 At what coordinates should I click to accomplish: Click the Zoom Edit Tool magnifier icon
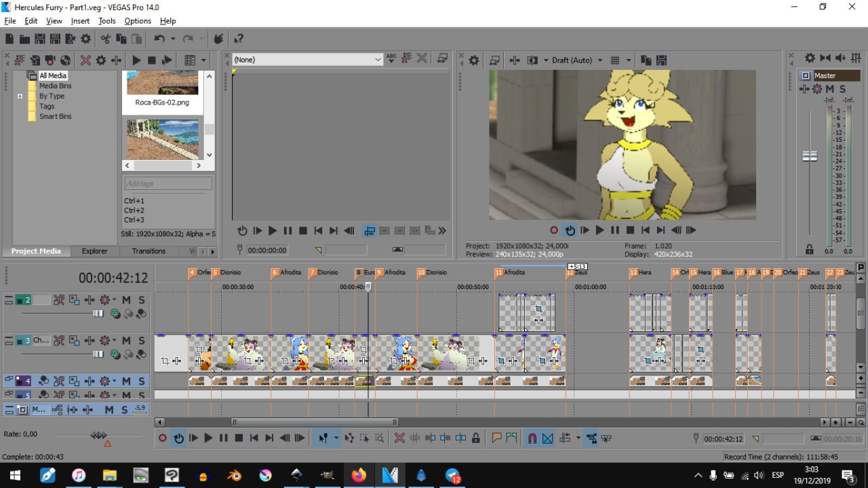(x=380, y=438)
